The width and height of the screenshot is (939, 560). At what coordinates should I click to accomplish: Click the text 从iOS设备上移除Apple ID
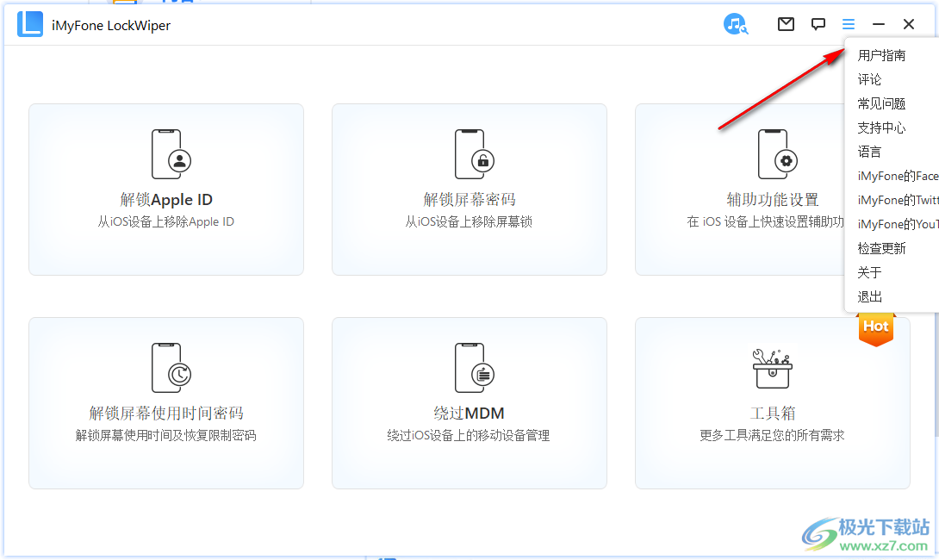[x=166, y=221]
